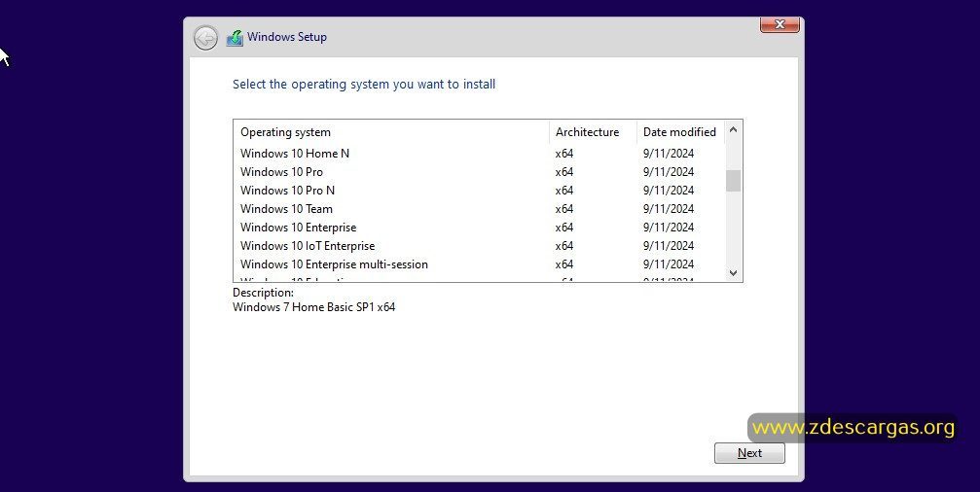Screen dimensions: 980x492
Task: Pick Windows 10 Enterprise multi-session
Action: (x=479, y=264)
